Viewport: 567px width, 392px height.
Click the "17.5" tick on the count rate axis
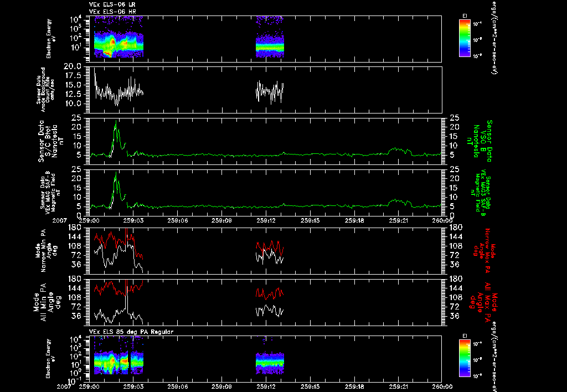[72, 76]
